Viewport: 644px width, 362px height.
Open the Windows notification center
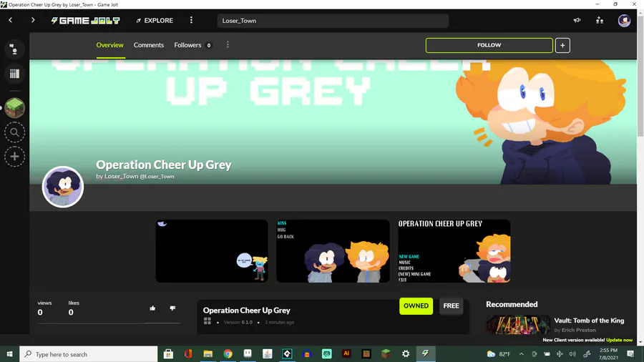(x=630, y=354)
